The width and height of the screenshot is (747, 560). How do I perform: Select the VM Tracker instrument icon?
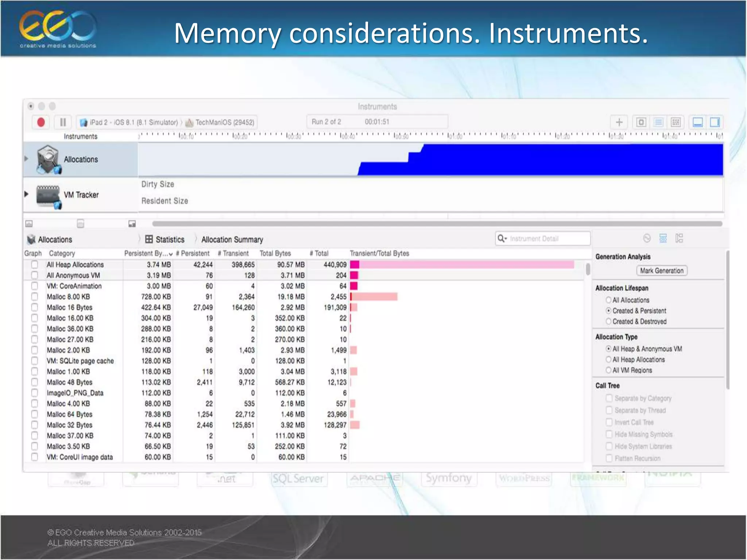coord(48,195)
